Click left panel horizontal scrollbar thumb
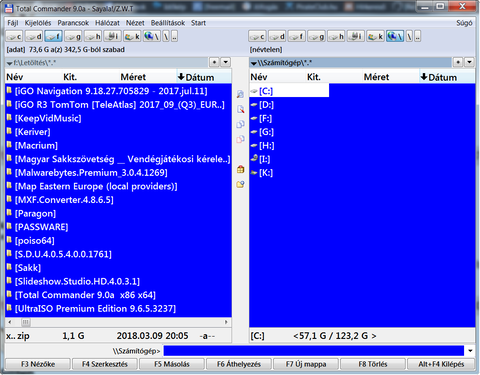 point(25,322)
